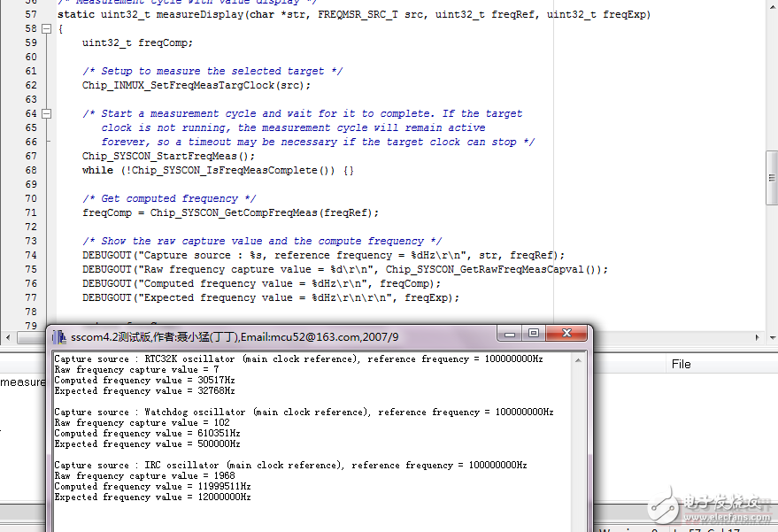Click line number 71 in the gutter
Screen dimensions: 778x532
click(x=31, y=212)
